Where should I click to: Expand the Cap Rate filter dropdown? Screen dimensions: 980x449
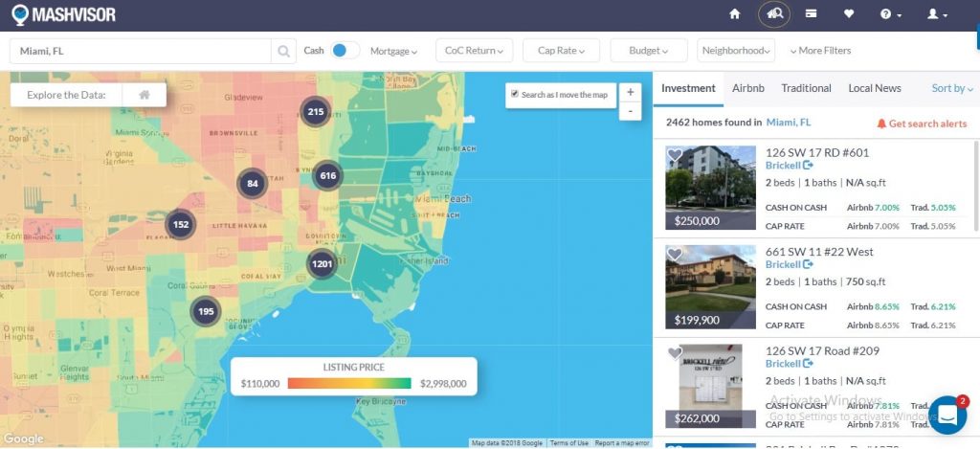(561, 51)
